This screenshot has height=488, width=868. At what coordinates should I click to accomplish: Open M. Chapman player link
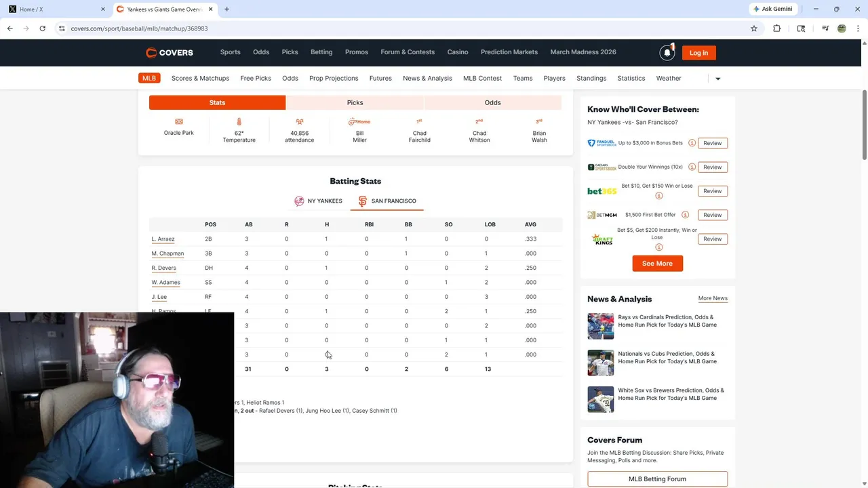point(167,253)
